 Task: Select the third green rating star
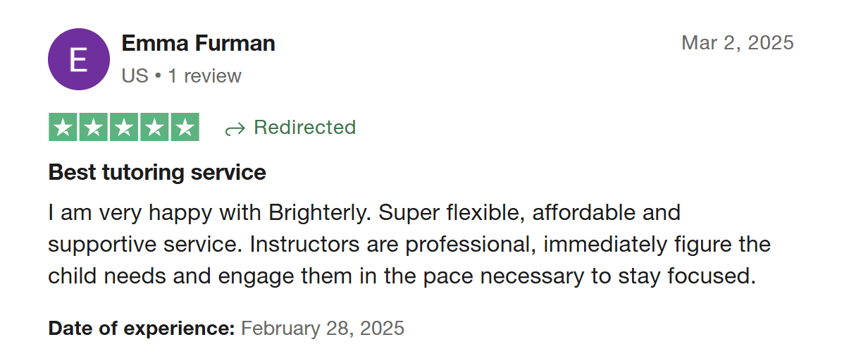(x=124, y=128)
